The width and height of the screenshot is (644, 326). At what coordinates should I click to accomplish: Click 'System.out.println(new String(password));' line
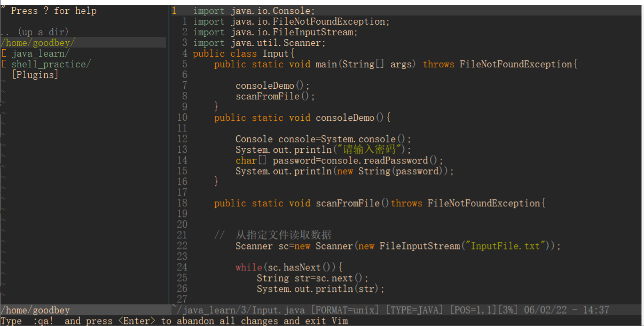click(345, 171)
